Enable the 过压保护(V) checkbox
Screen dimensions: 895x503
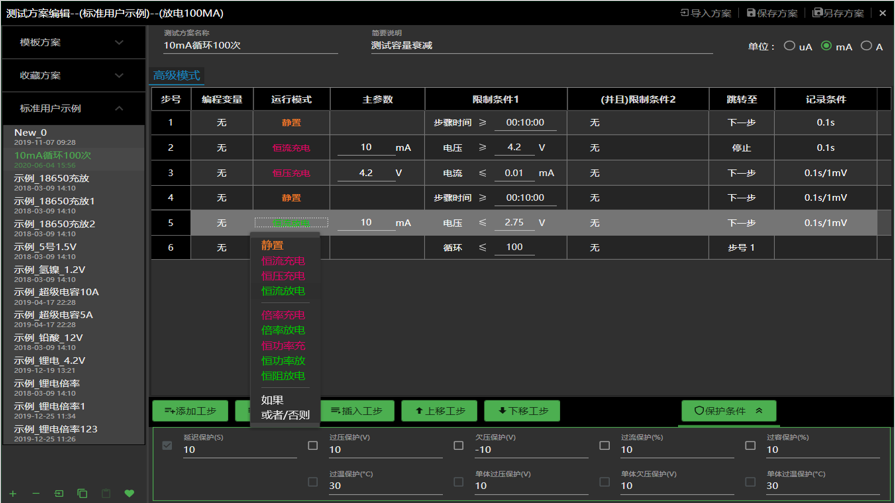click(x=313, y=446)
